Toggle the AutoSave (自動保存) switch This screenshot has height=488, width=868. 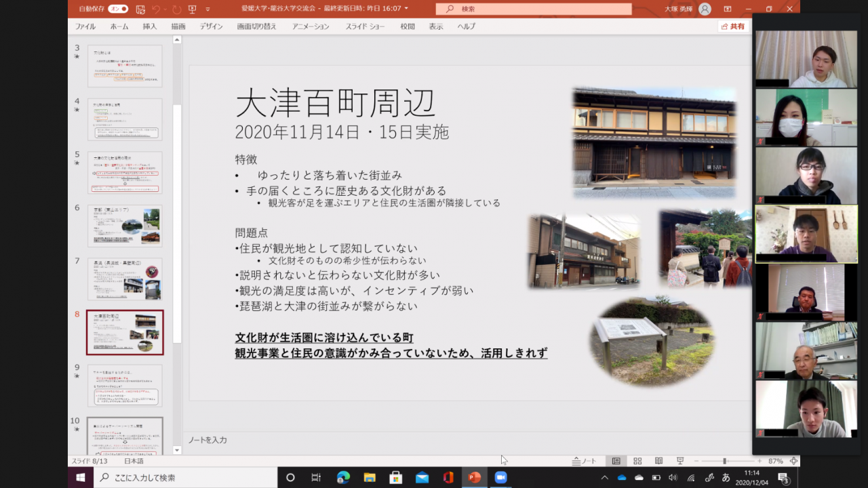point(118,9)
